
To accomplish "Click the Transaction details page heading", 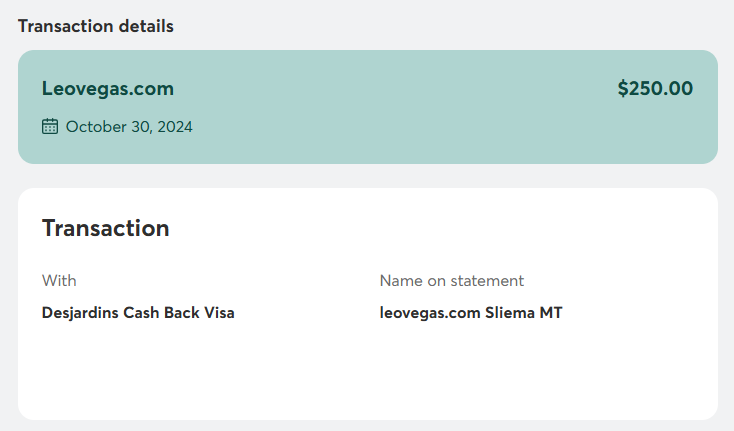I will 96,27.
